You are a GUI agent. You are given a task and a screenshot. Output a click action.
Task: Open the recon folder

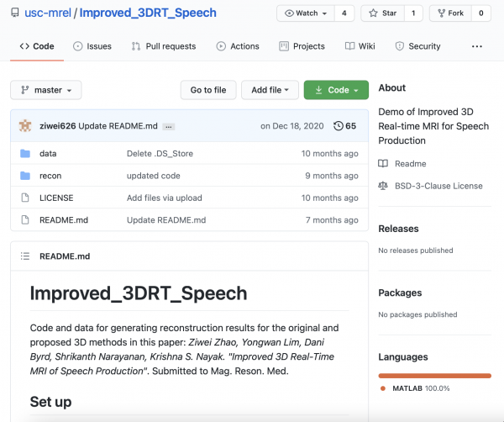coord(50,176)
